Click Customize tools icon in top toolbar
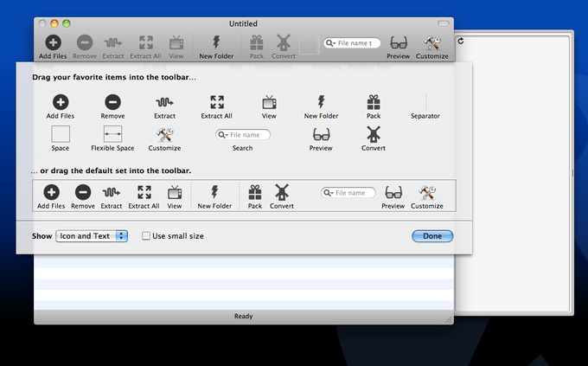Image resolution: width=588 pixels, height=366 pixels. (432, 42)
